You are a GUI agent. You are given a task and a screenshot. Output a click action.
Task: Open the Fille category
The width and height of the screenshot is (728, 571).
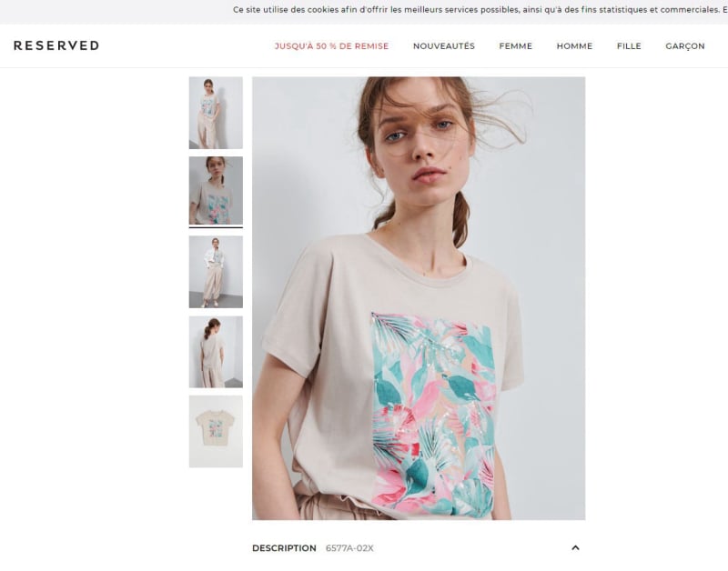(x=629, y=46)
